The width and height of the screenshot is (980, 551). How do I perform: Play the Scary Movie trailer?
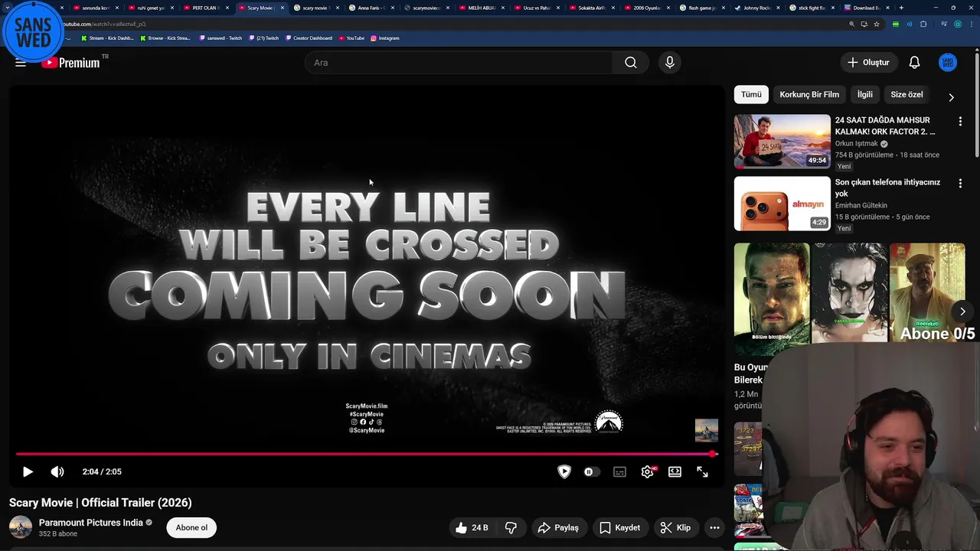pos(28,471)
